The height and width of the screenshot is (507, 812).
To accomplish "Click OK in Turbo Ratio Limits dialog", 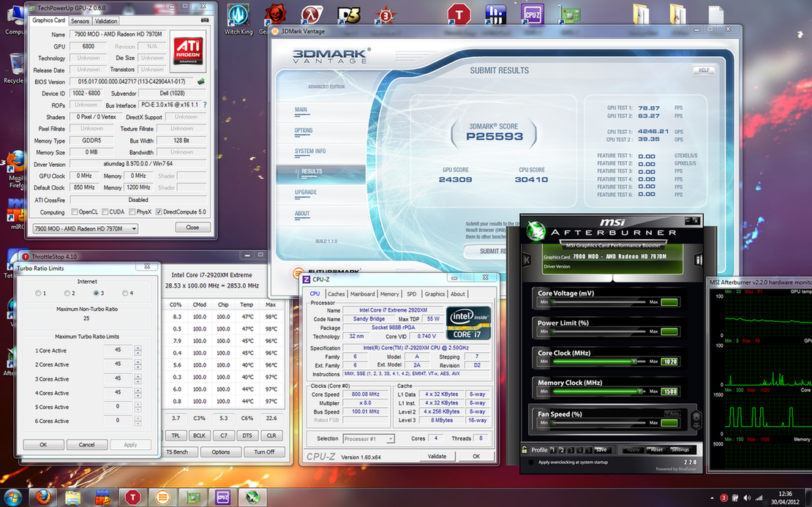I will point(43,444).
